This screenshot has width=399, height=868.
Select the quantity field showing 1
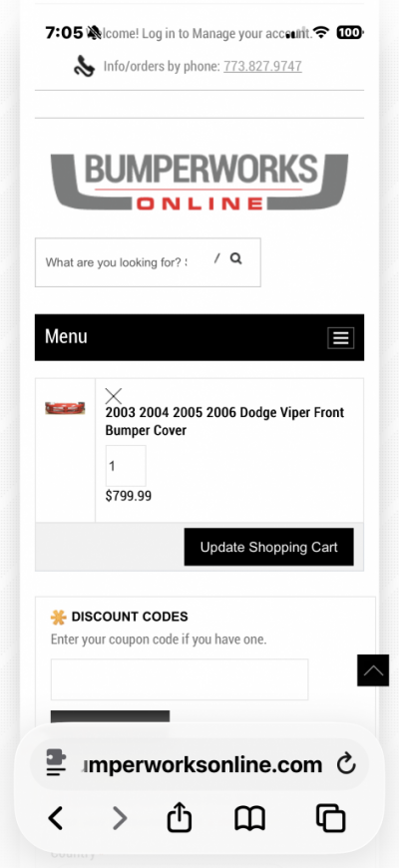point(126,466)
